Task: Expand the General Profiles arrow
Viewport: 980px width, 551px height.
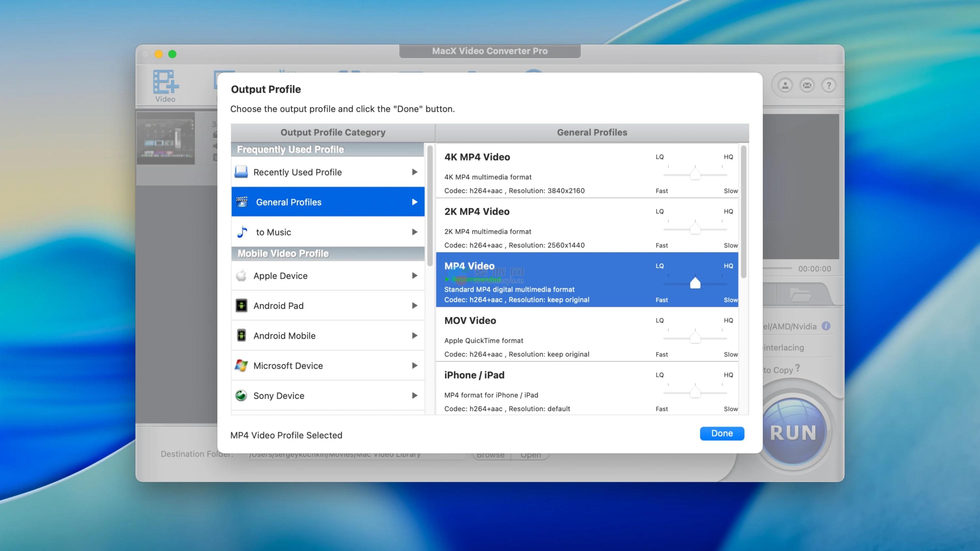Action: click(415, 202)
